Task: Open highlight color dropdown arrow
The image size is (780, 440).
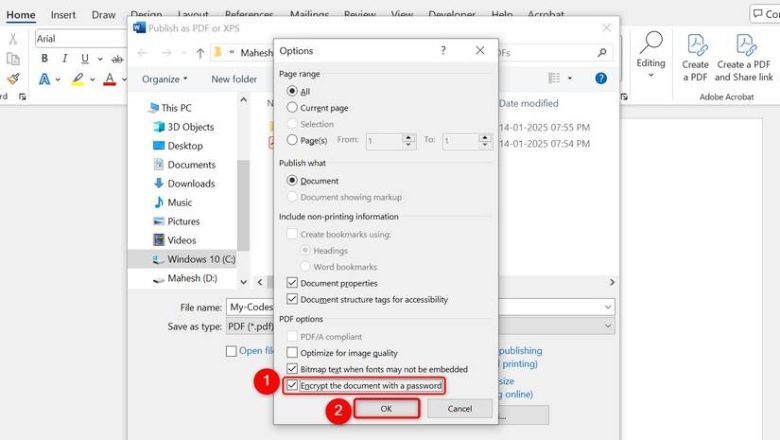Action: click(92, 80)
